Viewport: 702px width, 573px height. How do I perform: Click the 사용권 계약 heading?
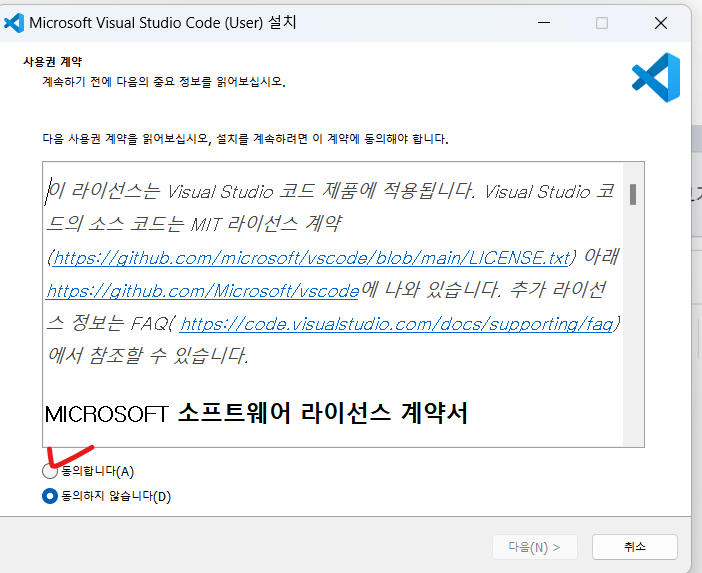point(52,62)
